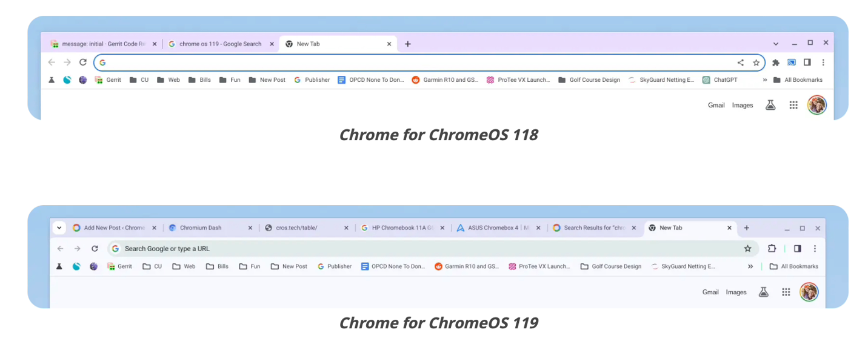Open Gmail link in ChromeOS 119 page
This screenshot has width=868, height=358.
tap(710, 292)
